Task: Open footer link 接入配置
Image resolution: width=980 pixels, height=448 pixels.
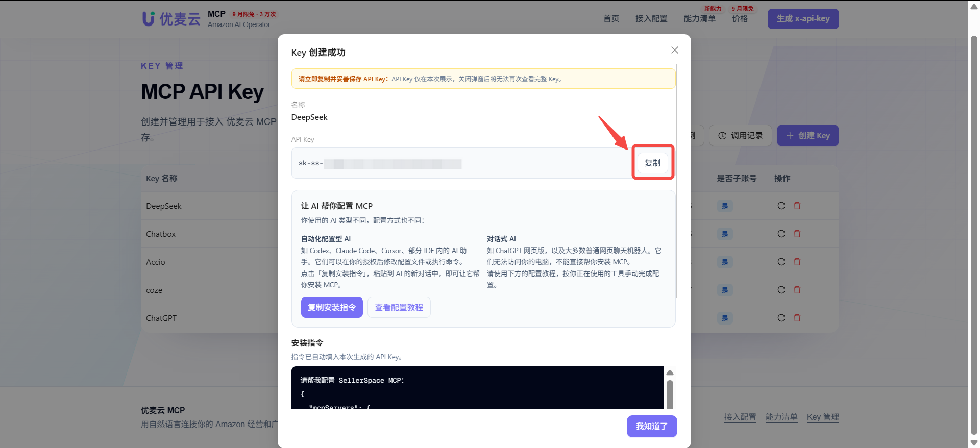Action: pyautogui.click(x=740, y=417)
